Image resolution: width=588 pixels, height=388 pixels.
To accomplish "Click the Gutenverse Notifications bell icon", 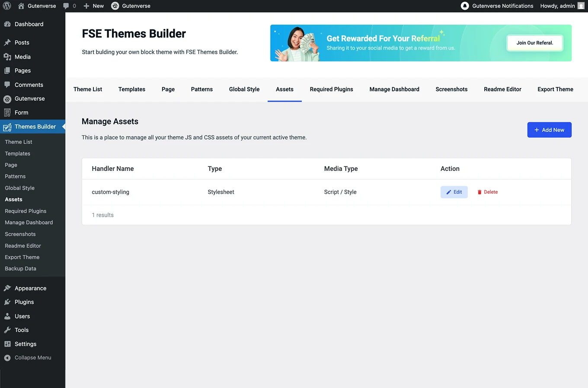I will pos(465,6).
